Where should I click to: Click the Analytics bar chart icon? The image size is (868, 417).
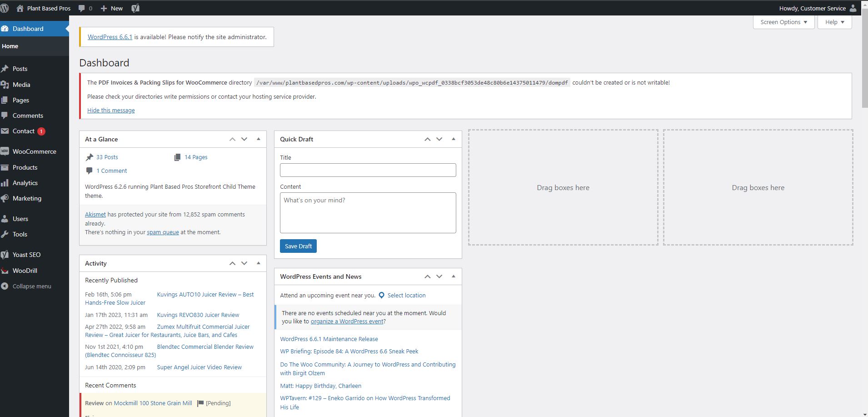pyautogui.click(x=5, y=183)
